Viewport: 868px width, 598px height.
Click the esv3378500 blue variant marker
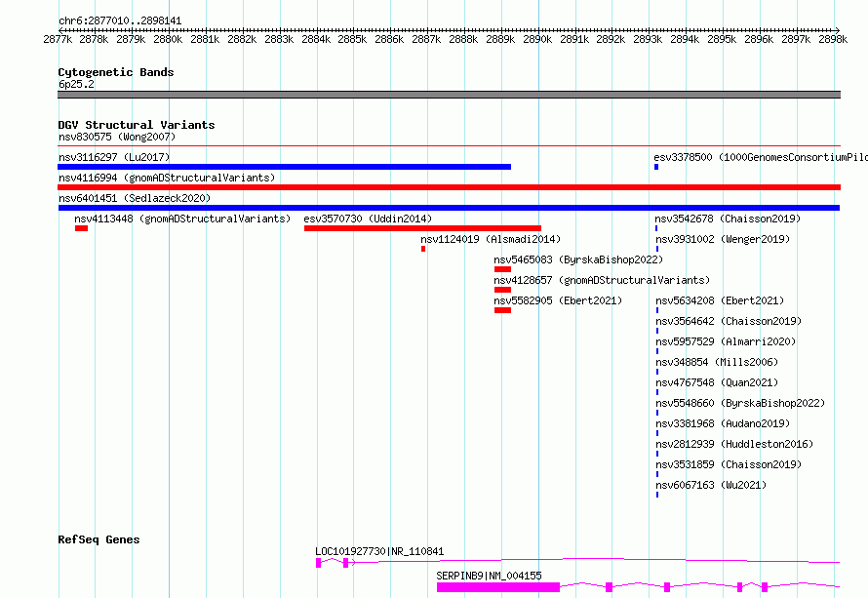tap(656, 167)
